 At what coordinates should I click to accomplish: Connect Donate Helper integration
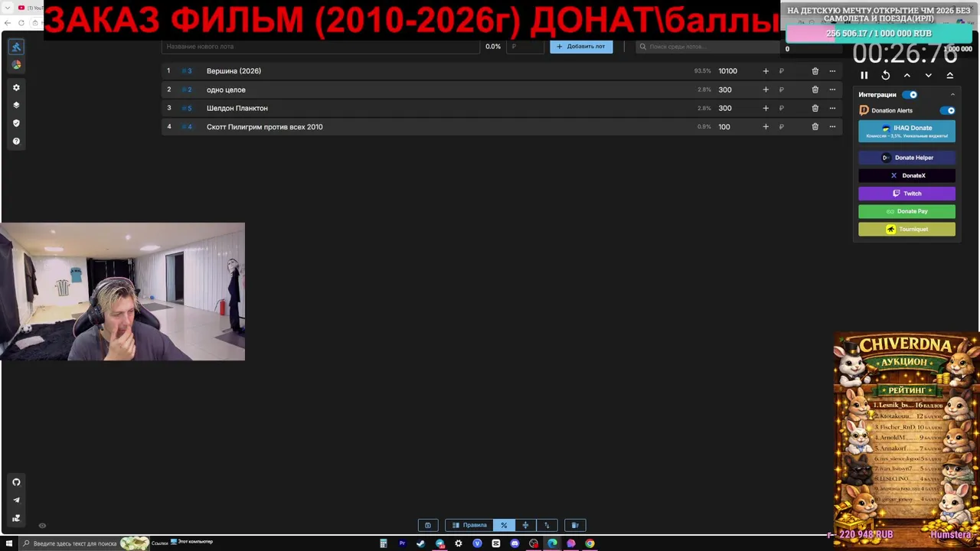tap(906, 158)
